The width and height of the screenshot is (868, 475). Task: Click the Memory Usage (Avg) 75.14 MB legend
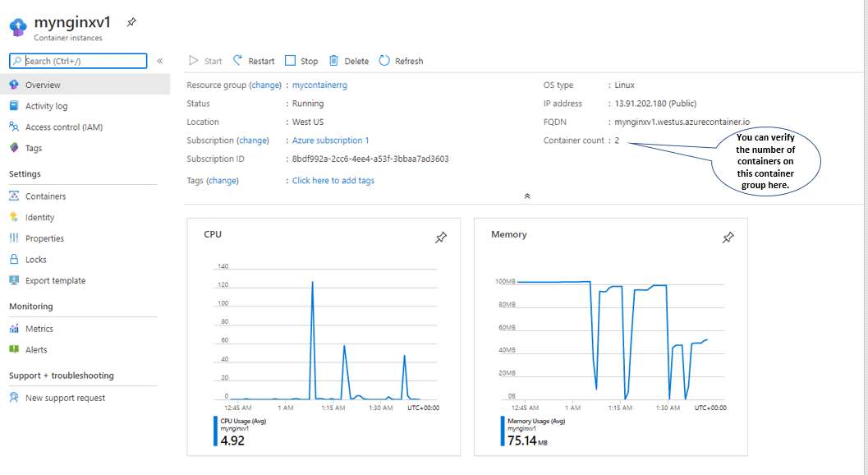pos(532,432)
